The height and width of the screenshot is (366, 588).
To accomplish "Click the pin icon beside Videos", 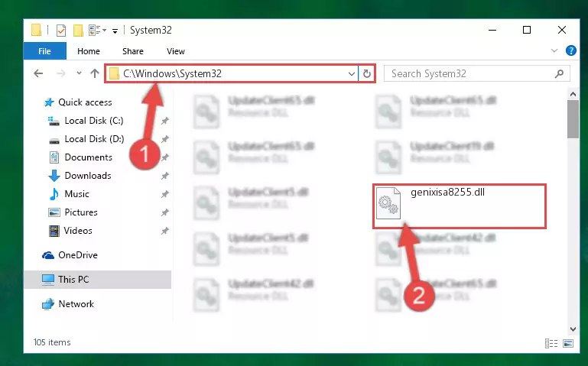I will point(164,231).
